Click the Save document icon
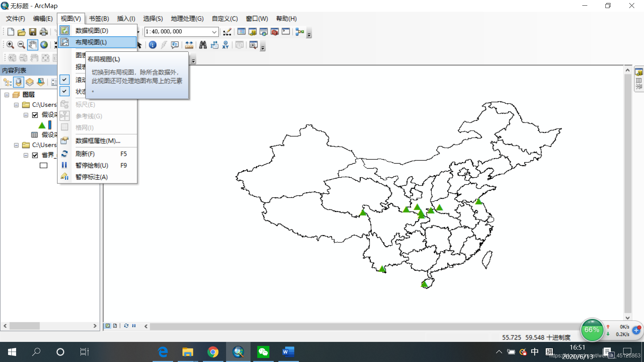644x362 pixels. 33,32
